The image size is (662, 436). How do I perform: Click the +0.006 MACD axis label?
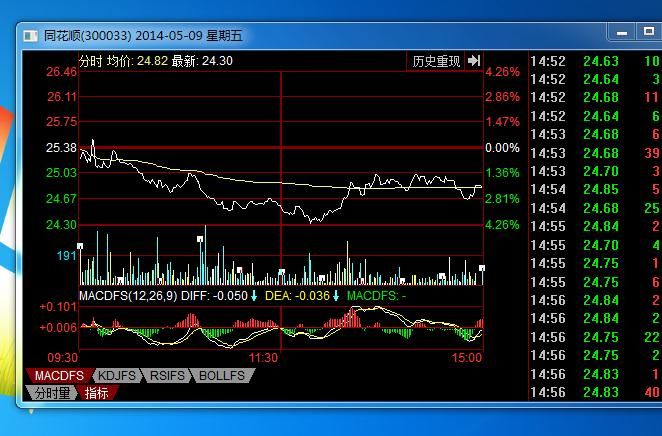[x=58, y=328]
